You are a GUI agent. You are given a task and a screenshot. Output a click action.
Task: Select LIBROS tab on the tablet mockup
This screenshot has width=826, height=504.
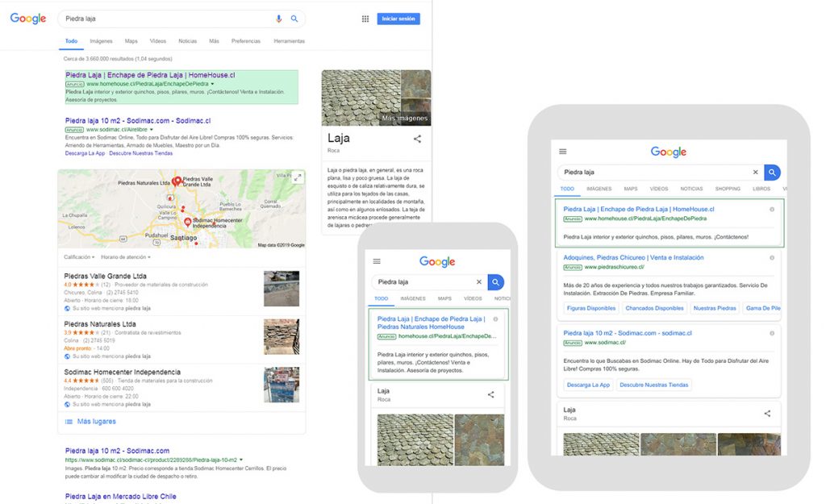pos(761,189)
